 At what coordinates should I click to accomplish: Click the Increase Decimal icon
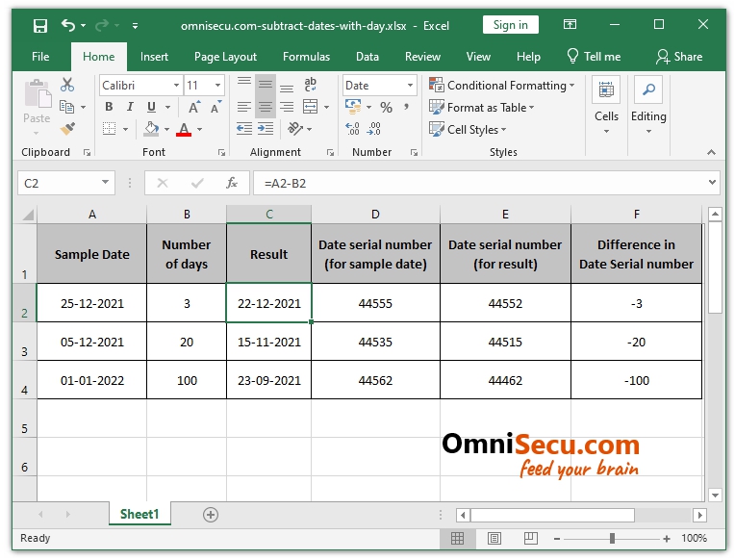coord(352,129)
